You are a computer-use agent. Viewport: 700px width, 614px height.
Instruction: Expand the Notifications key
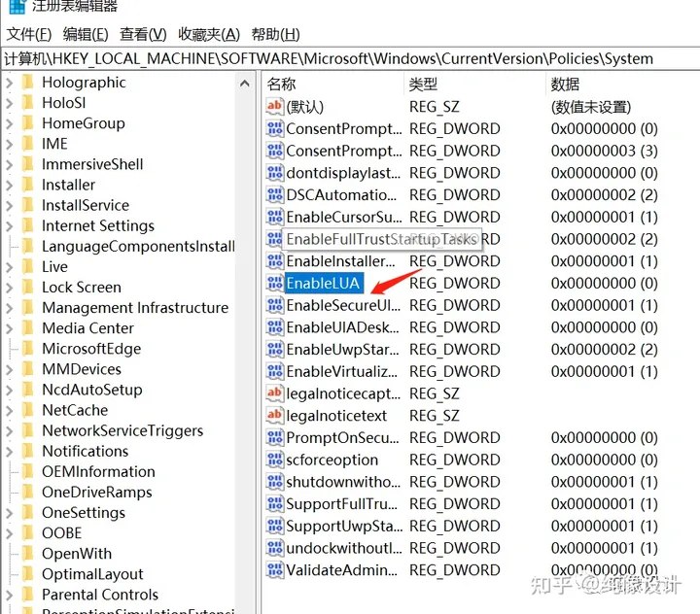tap(10, 452)
